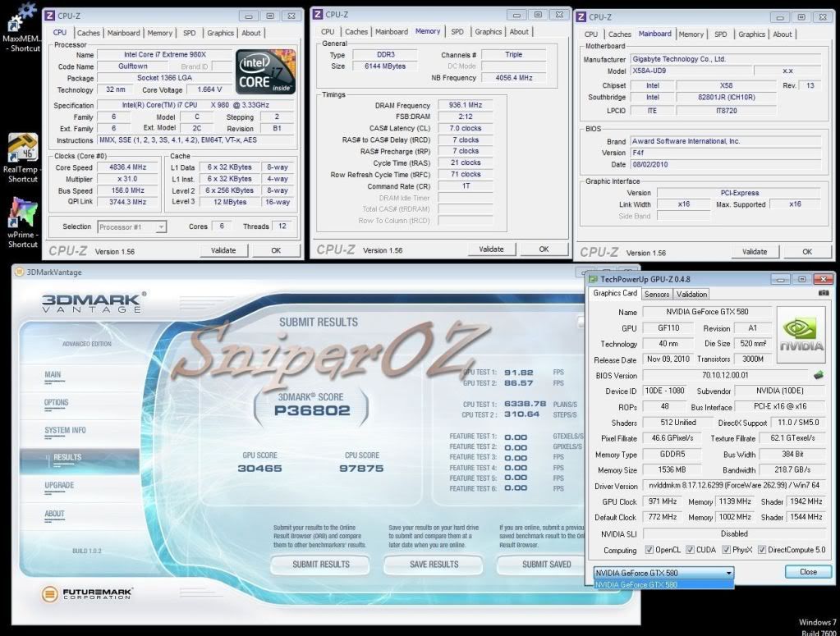Open System Info in 3DMark sidebar

pyautogui.click(x=65, y=430)
